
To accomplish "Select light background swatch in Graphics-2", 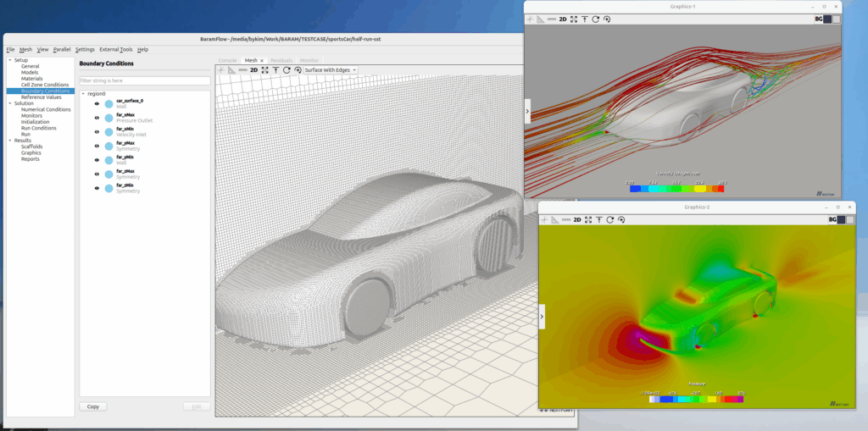I will [x=850, y=219].
